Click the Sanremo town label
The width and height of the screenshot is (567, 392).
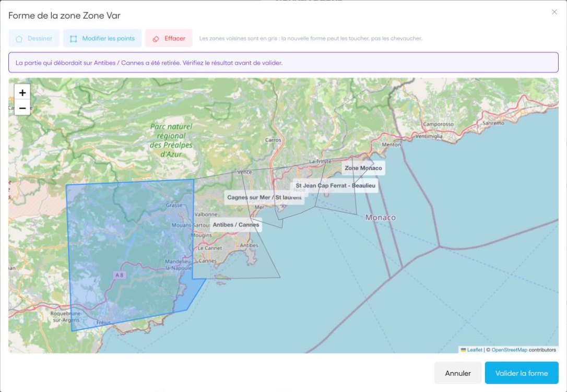[x=493, y=123]
